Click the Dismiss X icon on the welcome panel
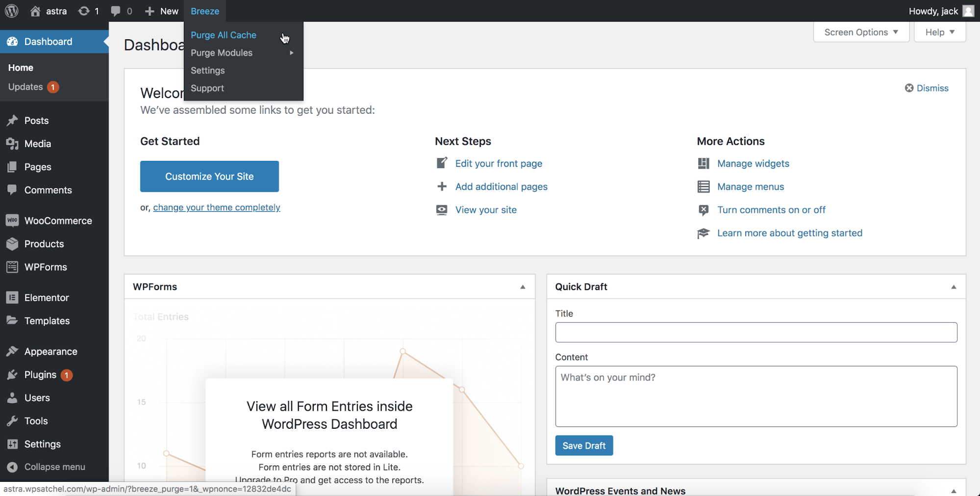The image size is (980, 496). pos(909,88)
